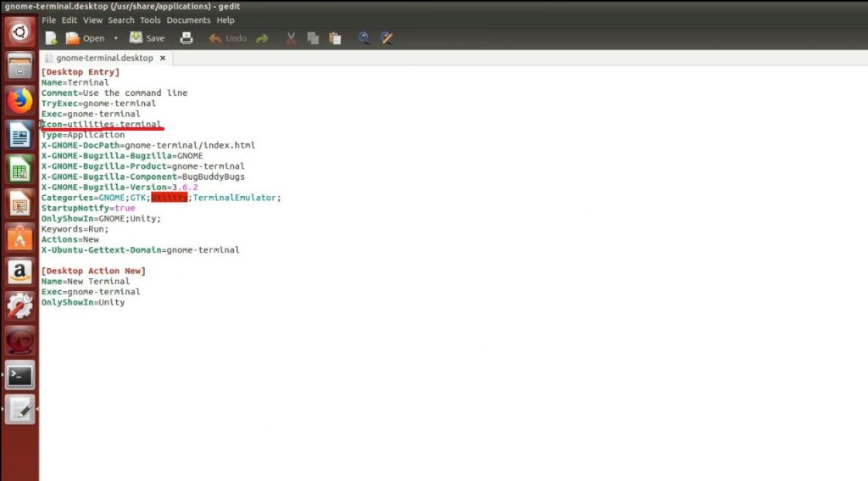The height and width of the screenshot is (481, 868).
Task: Open the Documents menu
Action: click(x=188, y=20)
